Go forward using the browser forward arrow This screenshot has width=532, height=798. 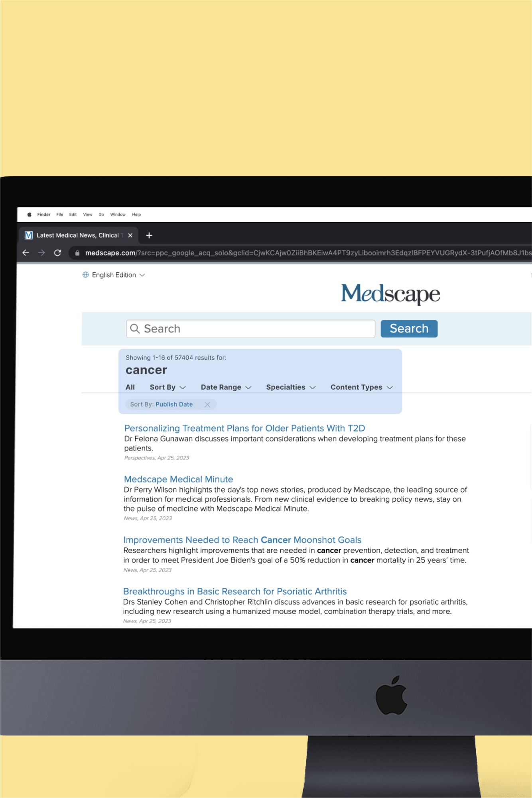(41, 253)
